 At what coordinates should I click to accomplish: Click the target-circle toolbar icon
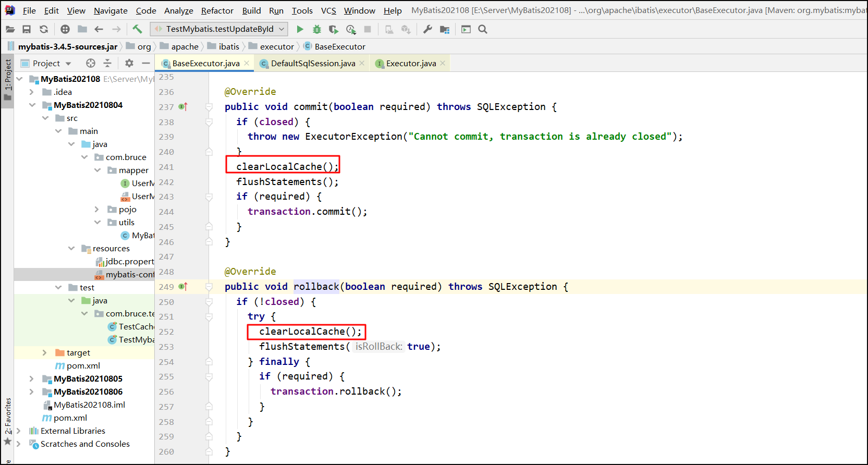coord(65,29)
